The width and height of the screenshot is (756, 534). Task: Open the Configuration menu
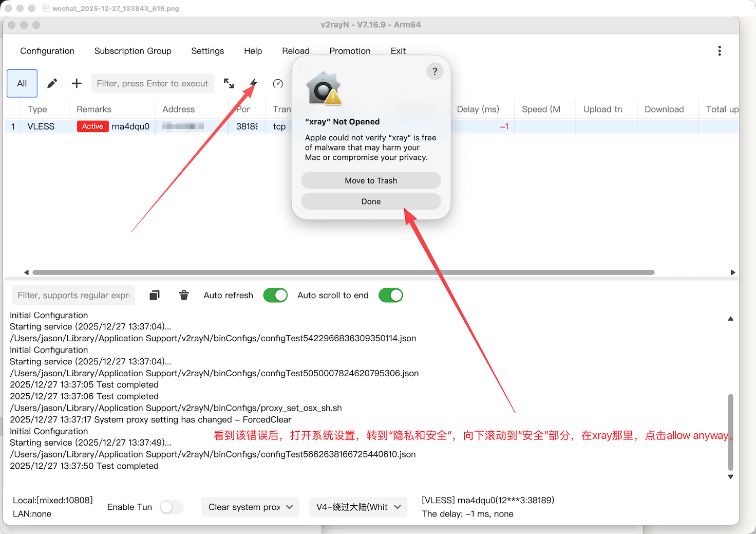[x=47, y=51]
